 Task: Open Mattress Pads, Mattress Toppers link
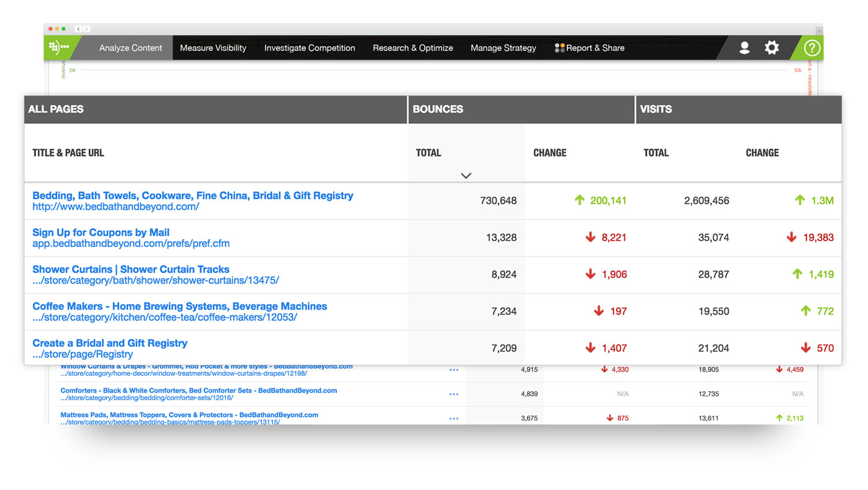point(189,415)
